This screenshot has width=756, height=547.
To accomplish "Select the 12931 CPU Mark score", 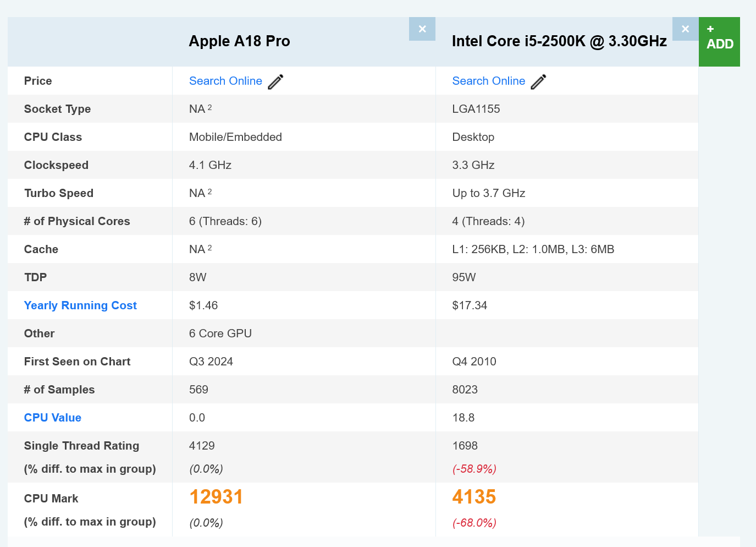I will tap(216, 497).
